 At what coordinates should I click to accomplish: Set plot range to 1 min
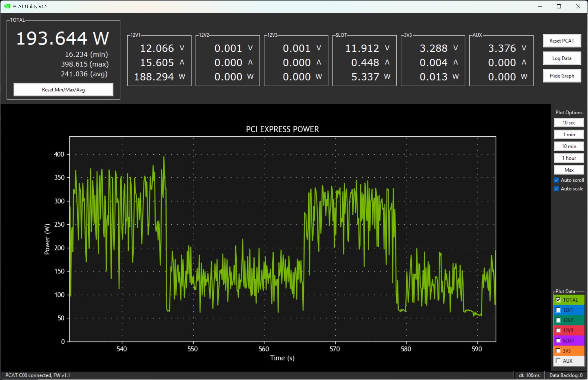[x=569, y=134]
